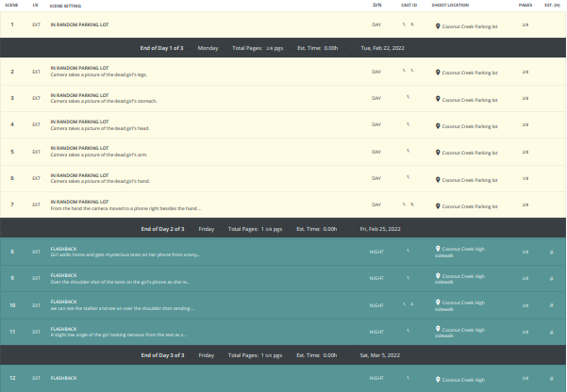The width and height of the screenshot is (567, 392).
Task: Click 'Monday' in the Day 1 banner
Action: 208,48
